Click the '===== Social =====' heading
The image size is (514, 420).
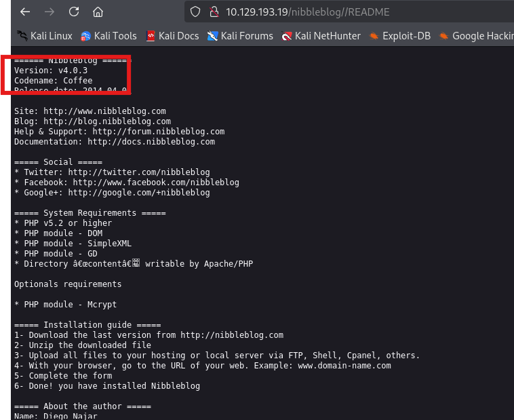coord(58,161)
